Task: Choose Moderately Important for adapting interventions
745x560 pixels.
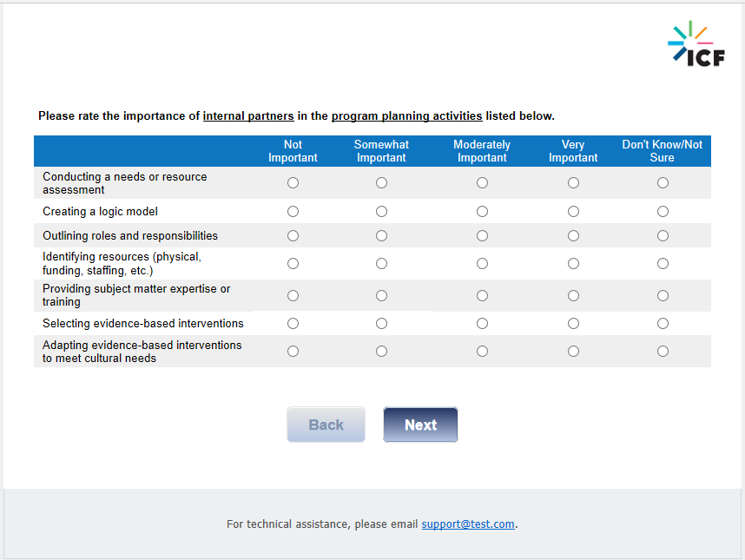Action: [x=482, y=352]
